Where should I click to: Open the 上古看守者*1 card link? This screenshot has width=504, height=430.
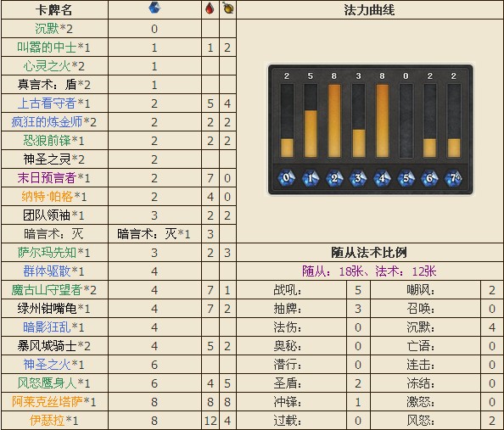pyautogui.click(x=53, y=103)
